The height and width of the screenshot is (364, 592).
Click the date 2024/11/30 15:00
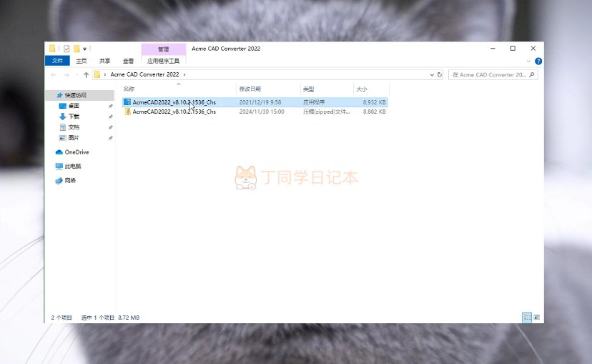262,112
